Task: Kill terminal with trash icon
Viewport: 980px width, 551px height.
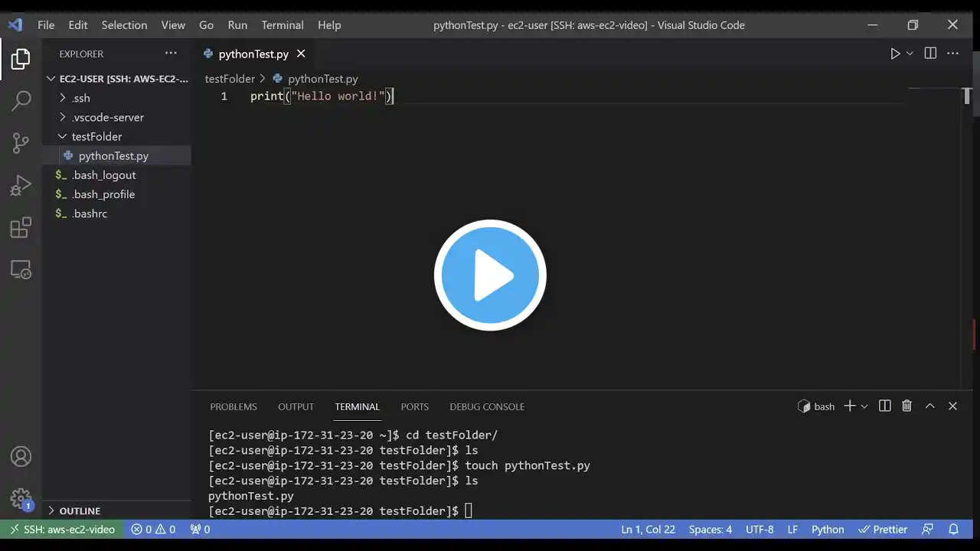Action: click(x=907, y=406)
